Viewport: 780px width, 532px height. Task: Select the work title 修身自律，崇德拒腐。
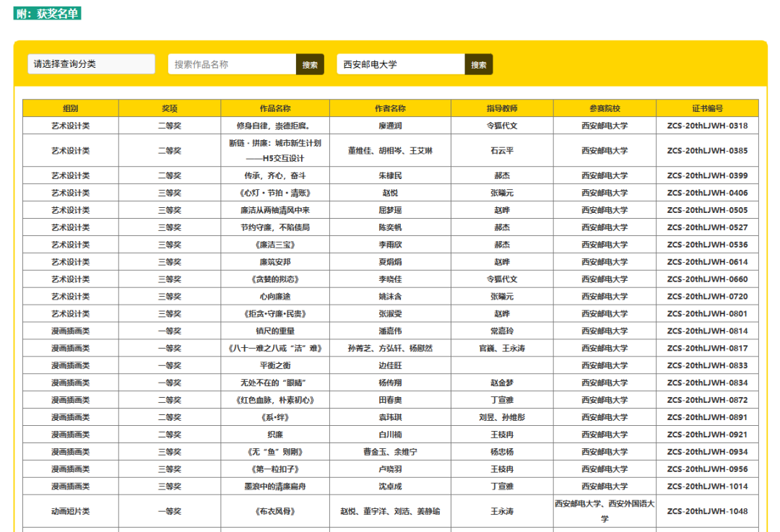pyautogui.click(x=275, y=126)
